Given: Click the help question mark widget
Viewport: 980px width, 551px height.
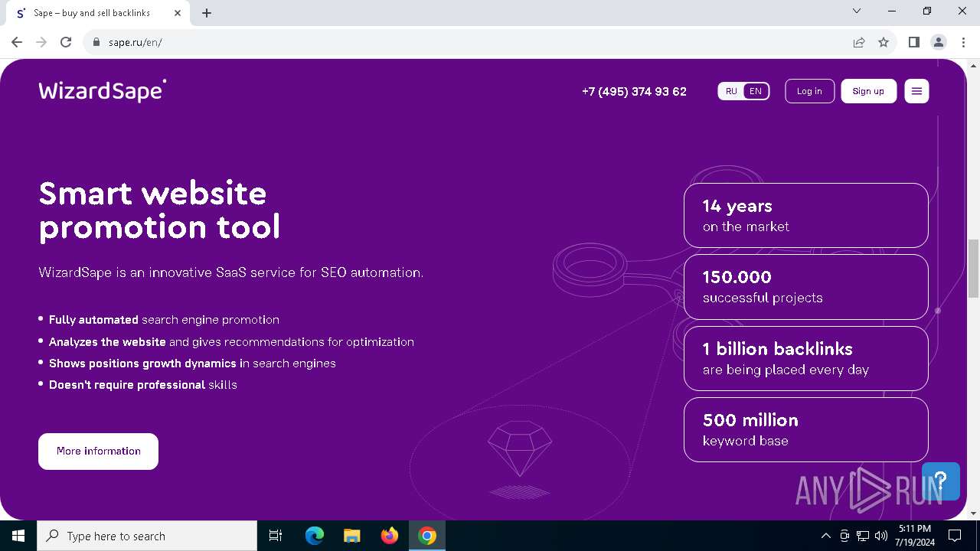Looking at the screenshot, I should pyautogui.click(x=941, y=481).
